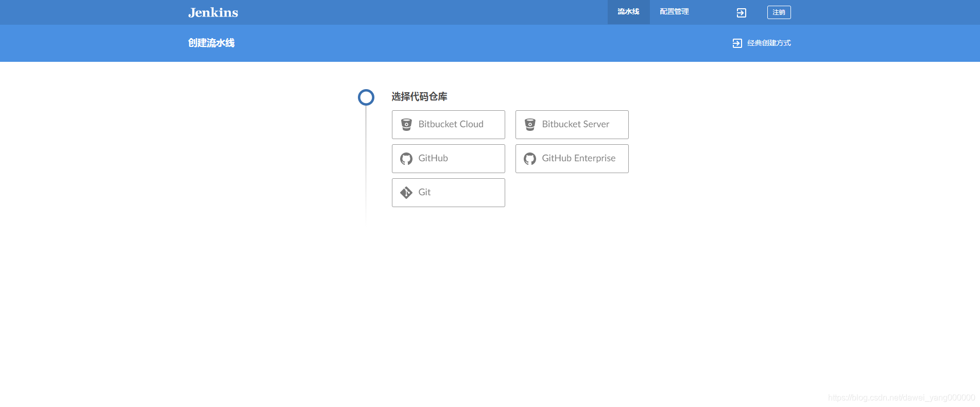Choose GitHub as code repository
The width and height of the screenshot is (980, 407).
pyautogui.click(x=449, y=159)
